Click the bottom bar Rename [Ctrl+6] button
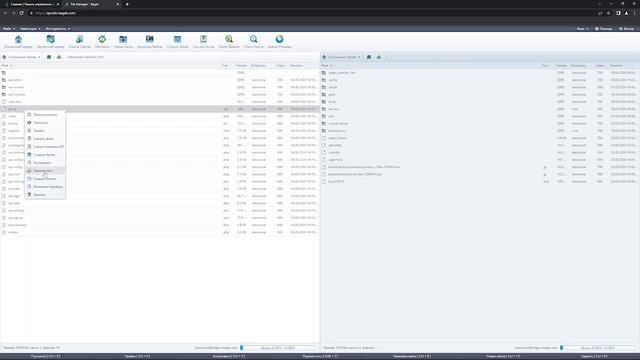640x360 pixels. click(411, 356)
